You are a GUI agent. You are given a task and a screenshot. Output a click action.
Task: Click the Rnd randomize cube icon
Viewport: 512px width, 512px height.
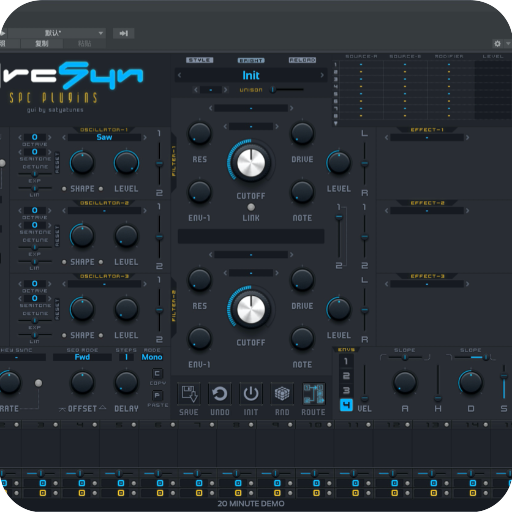(282, 394)
